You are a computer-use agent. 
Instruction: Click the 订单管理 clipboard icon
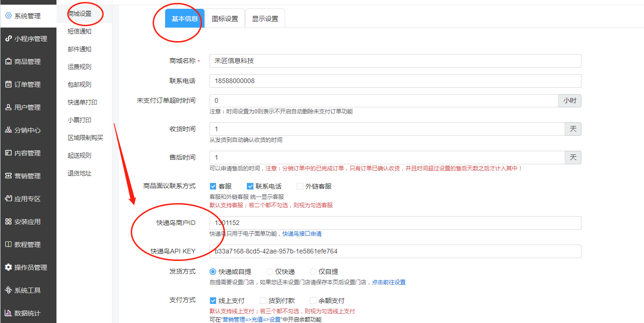8,84
